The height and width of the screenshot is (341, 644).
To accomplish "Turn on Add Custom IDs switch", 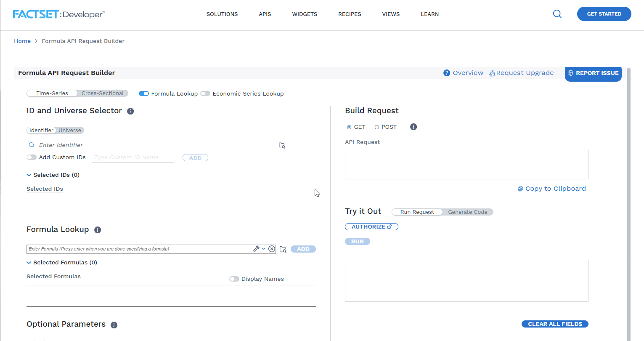I will (32, 157).
